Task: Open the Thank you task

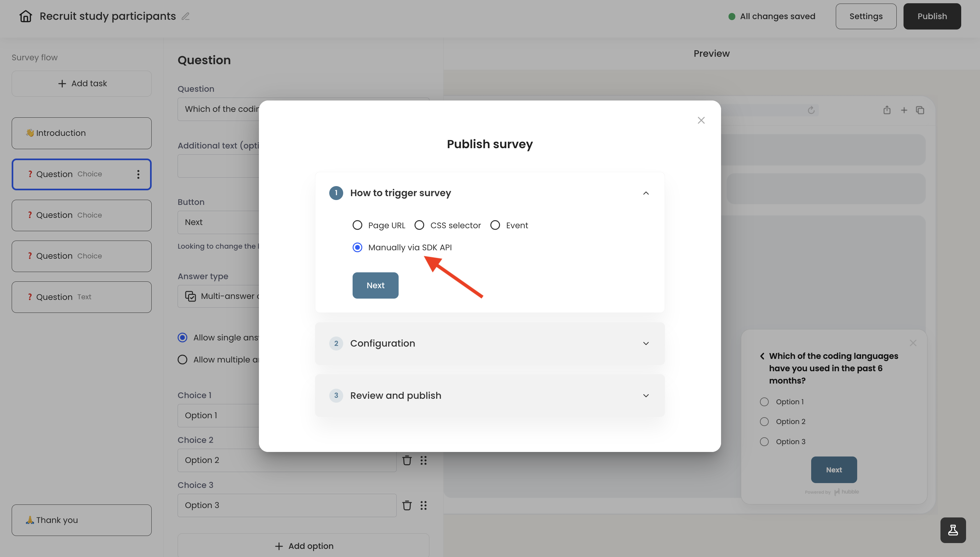Action: coord(81,520)
